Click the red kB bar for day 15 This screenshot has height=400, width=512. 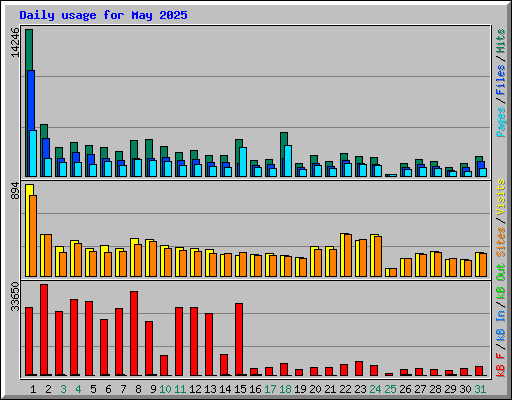pos(239,339)
